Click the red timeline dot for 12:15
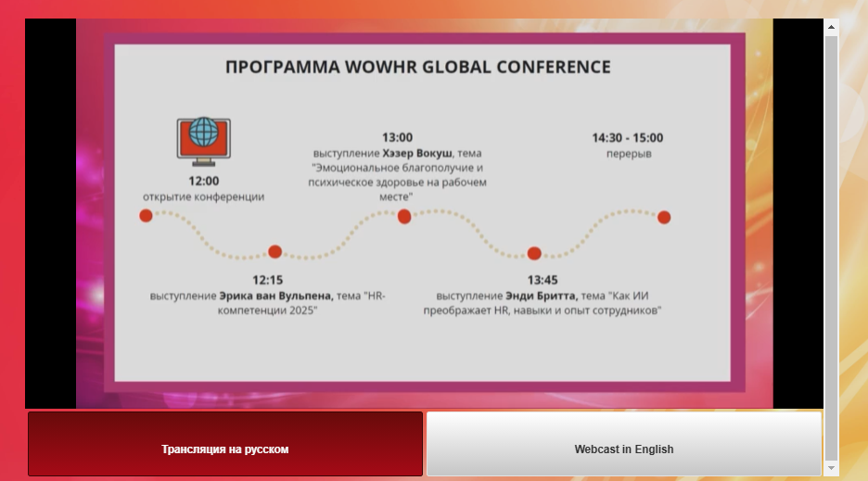 tap(274, 251)
